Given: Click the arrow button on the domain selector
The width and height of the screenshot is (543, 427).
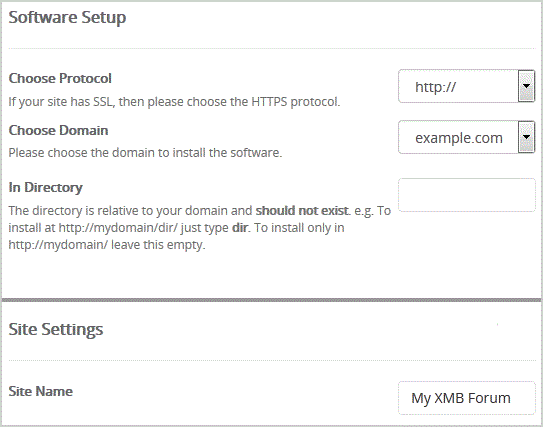Looking at the screenshot, I should [526, 137].
